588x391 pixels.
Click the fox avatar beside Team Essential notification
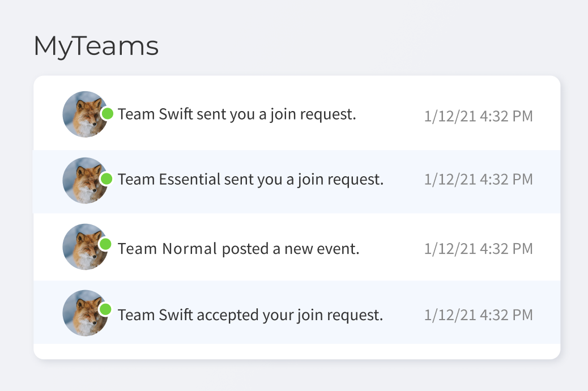tap(84, 181)
